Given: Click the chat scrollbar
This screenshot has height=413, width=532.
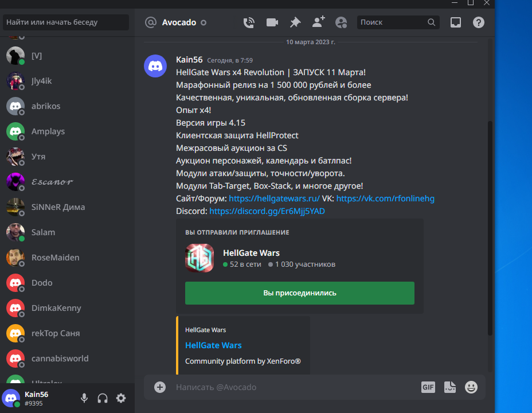Looking at the screenshot, I should coord(490,228).
